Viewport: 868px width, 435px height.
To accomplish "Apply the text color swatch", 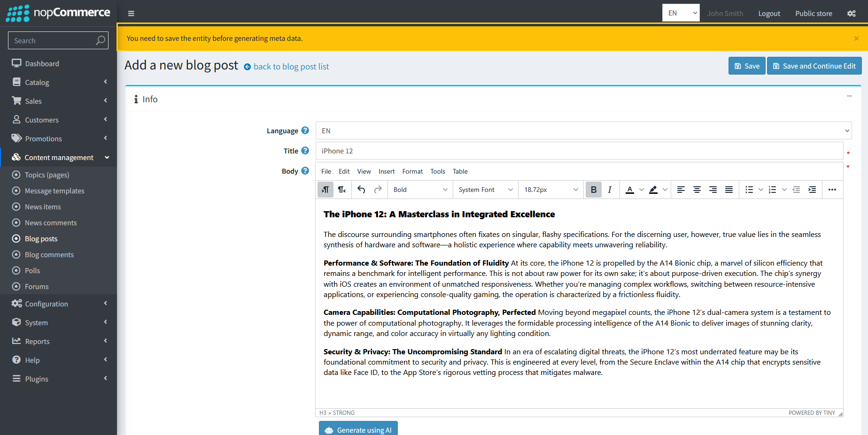I will 630,190.
